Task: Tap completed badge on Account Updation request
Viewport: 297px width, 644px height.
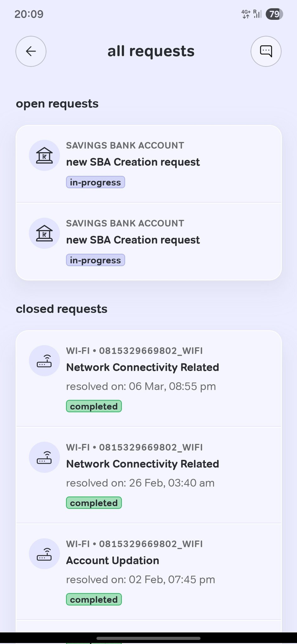Action: (x=94, y=600)
